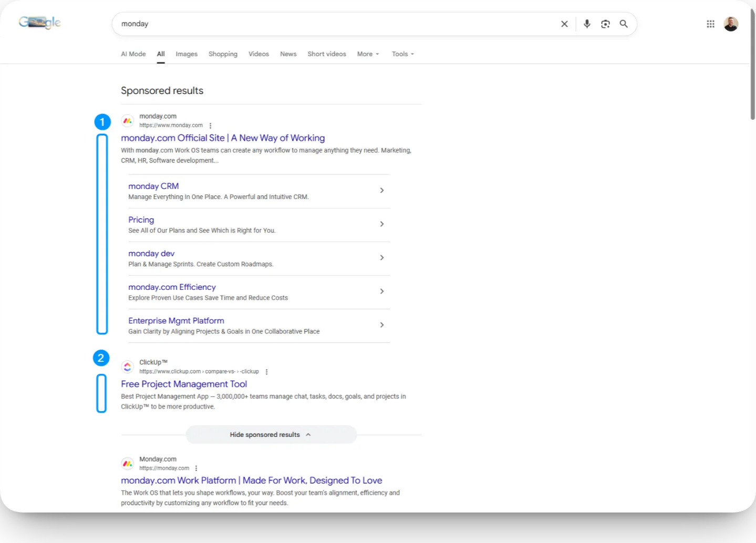The image size is (756, 543).
Task: Click 'Manage Everything In One Place' description
Action: [x=219, y=197]
